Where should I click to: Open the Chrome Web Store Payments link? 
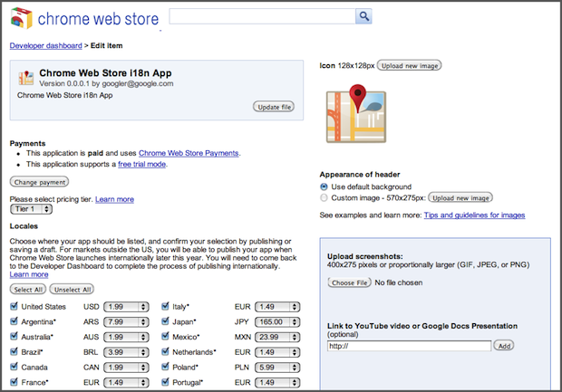point(189,153)
